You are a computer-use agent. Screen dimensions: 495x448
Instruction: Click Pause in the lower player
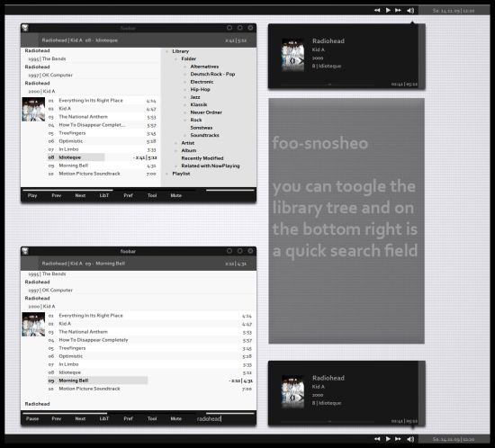(32, 418)
